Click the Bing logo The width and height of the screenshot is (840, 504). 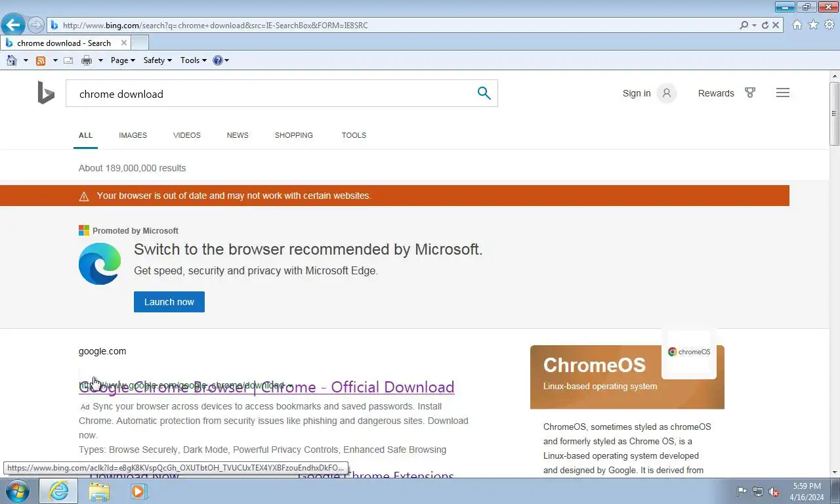pos(46,93)
